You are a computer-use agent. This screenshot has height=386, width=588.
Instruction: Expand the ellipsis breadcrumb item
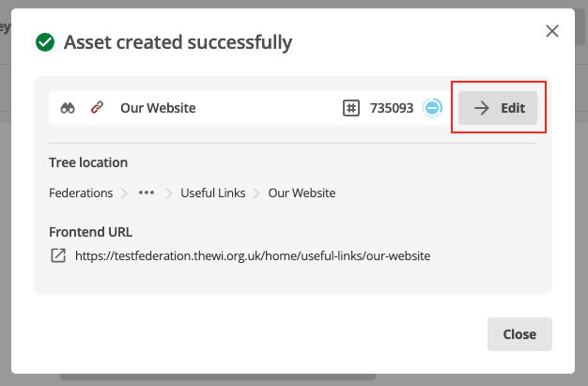tap(147, 193)
